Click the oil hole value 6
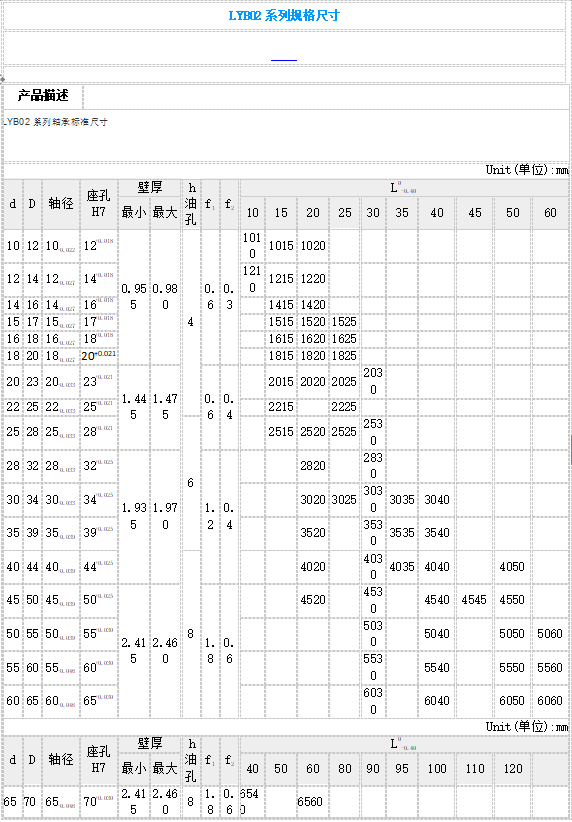The image size is (572, 822). pos(190,483)
